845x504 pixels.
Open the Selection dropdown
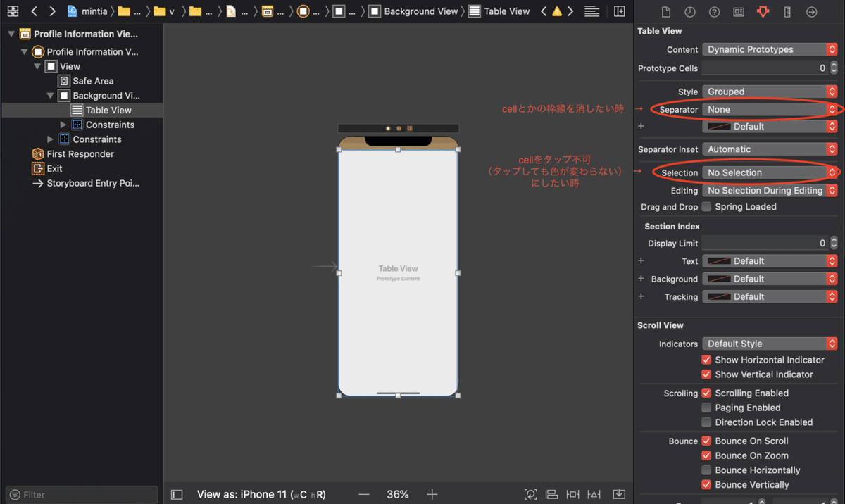770,172
